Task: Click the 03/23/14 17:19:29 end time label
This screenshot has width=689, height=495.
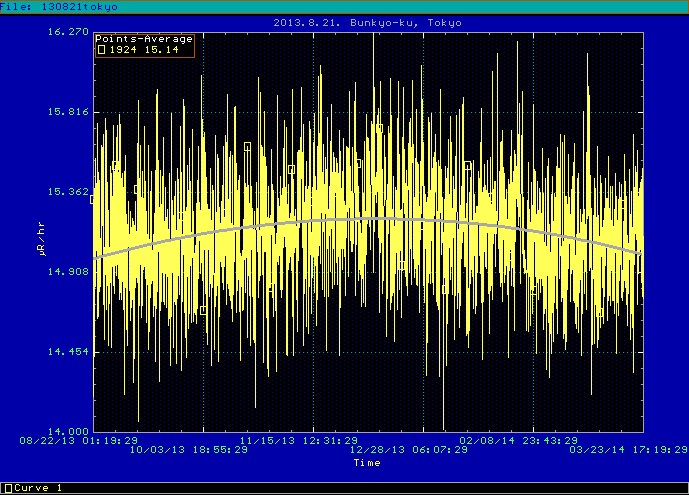Action: [626, 450]
